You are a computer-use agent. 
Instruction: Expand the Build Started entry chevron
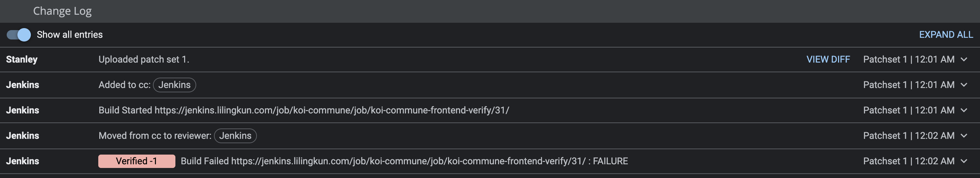[964, 110]
